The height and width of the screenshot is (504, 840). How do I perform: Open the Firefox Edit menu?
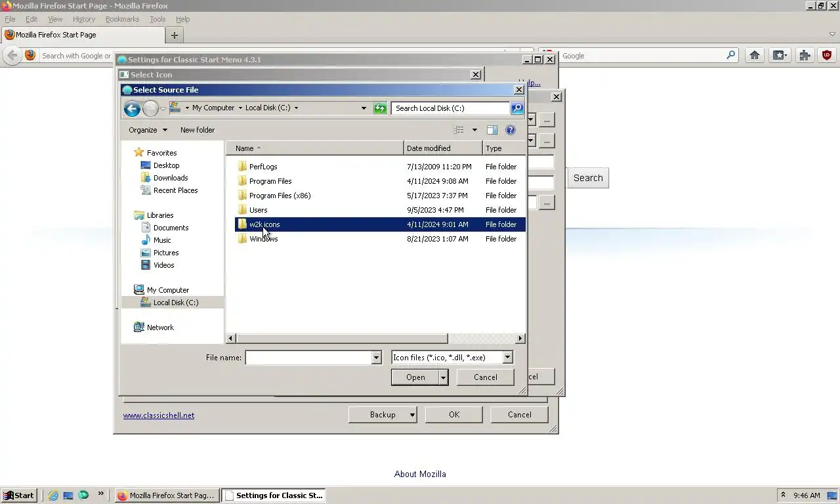click(x=31, y=20)
